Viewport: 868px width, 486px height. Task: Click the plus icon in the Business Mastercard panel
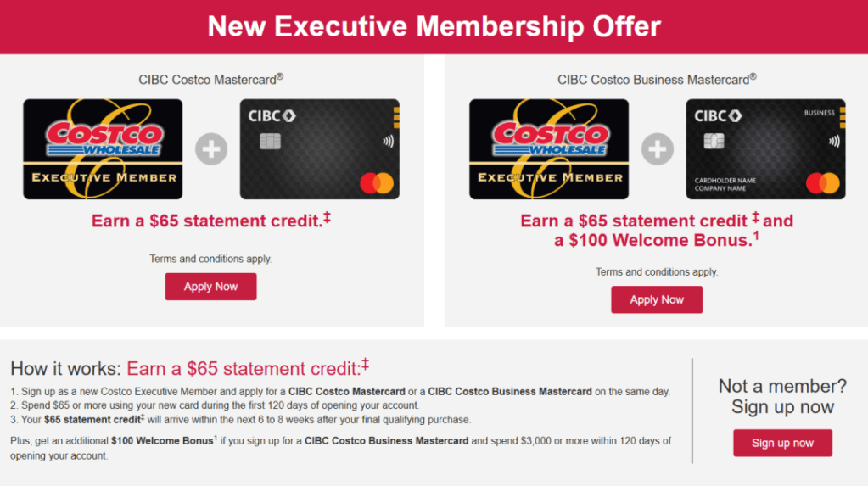tap(658, 150)
